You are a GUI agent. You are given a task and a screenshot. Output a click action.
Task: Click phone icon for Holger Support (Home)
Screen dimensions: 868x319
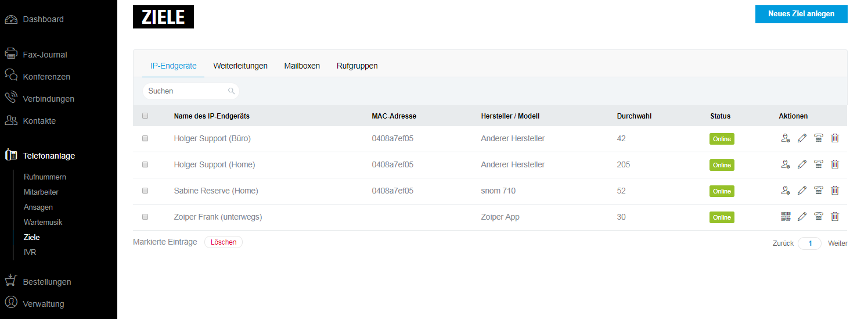(x=819, y=164)
